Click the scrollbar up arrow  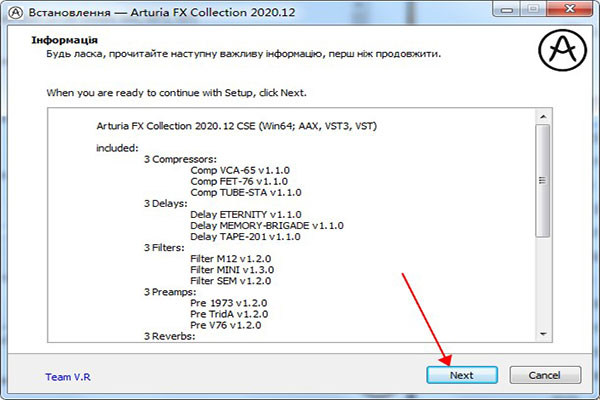click(543, 117)
